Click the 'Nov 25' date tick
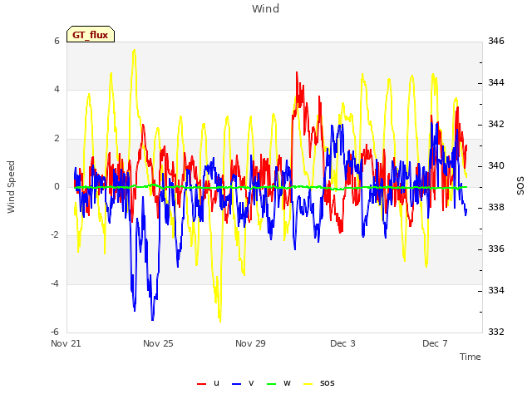Image resolution: width=532 pixels, height=399 pixels. pos(158,343)
